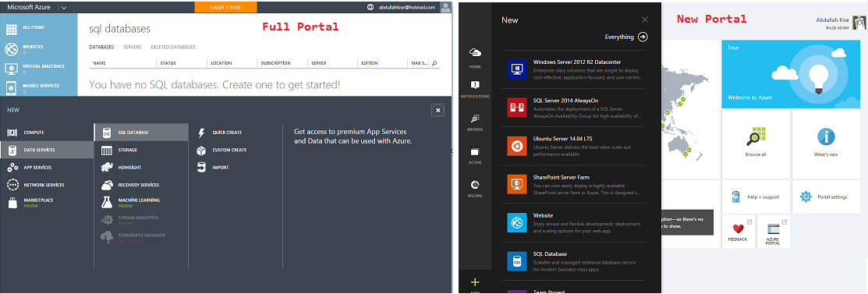Choose Storage in the data services list
The width and height of the screenshot is (868, 294).
tap(142, 150)
